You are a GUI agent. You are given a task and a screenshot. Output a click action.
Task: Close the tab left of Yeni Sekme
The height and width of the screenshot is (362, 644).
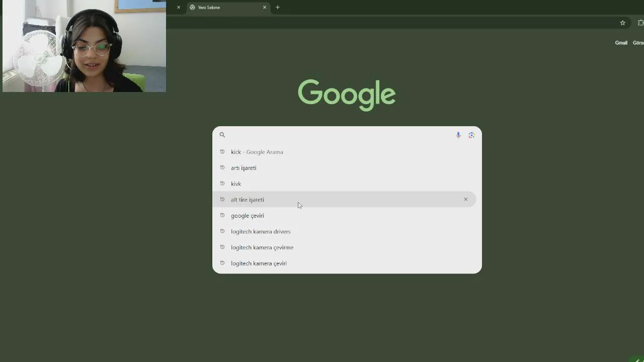tap(178, 8)
